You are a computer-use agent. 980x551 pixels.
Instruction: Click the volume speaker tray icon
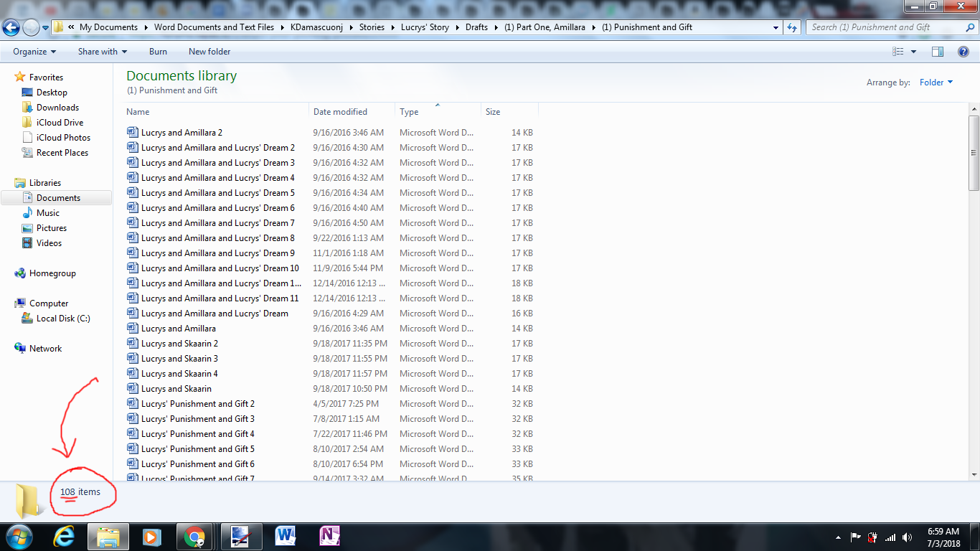[x=908, y=537]
